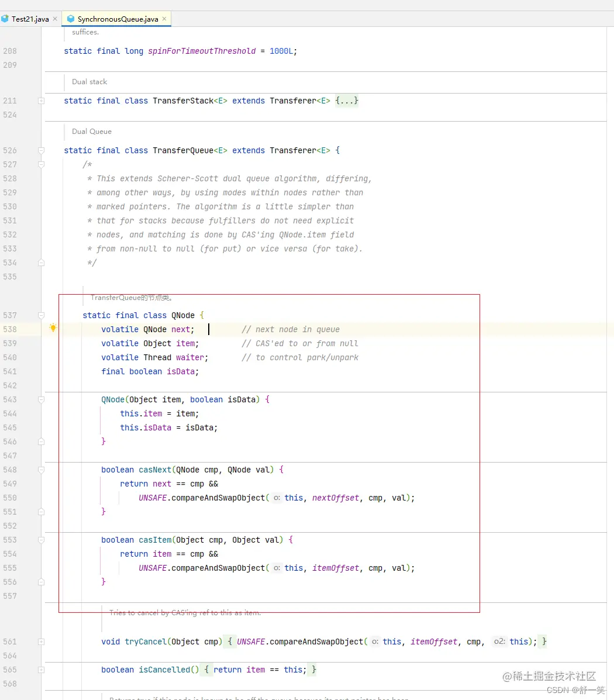
Task: Click the spinForTimeoutThreshold field name
Action: (202, 51)
